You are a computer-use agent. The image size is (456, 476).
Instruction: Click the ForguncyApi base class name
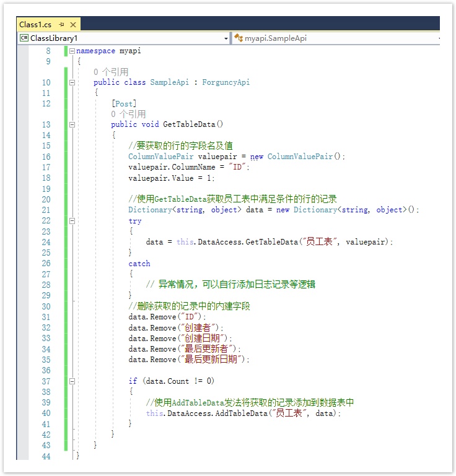click(226, 82)
